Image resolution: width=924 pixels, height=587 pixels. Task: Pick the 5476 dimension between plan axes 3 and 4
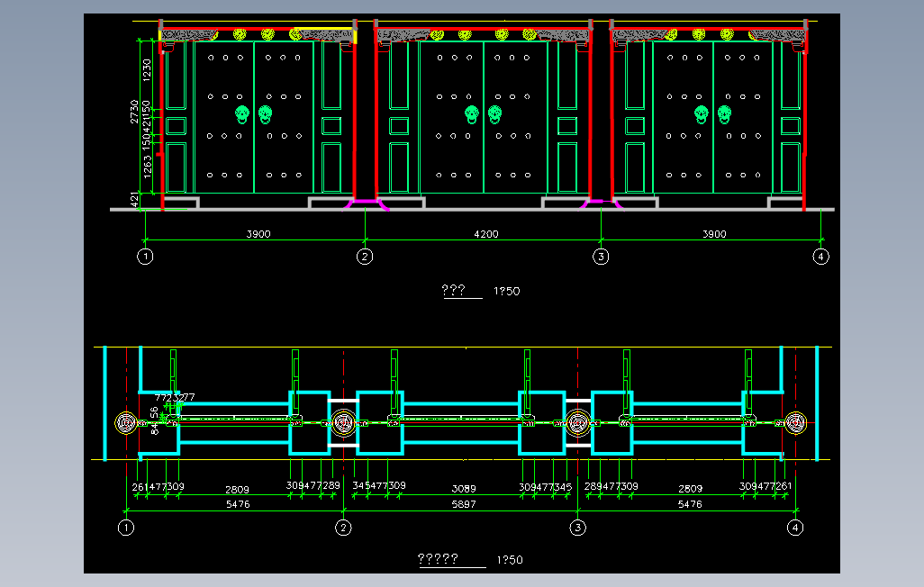pos(690,504)
